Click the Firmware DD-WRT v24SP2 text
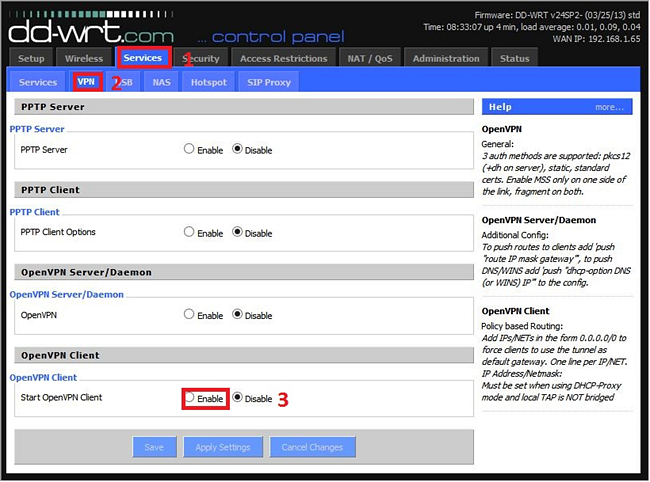This screenshot has height=482, width=650. click(557, 15)
